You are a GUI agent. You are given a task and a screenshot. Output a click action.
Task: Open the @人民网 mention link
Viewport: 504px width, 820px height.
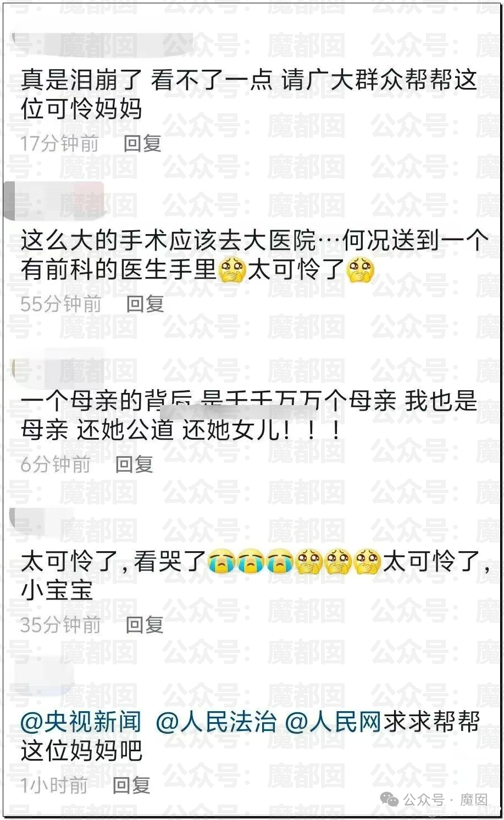[x=333, y=722]
